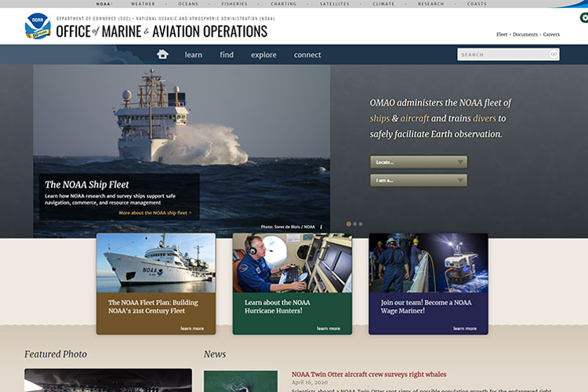Click learn more on Wage Mariner card
The width and height of the screenshot is (588, 392).
(x=464, y=328)
